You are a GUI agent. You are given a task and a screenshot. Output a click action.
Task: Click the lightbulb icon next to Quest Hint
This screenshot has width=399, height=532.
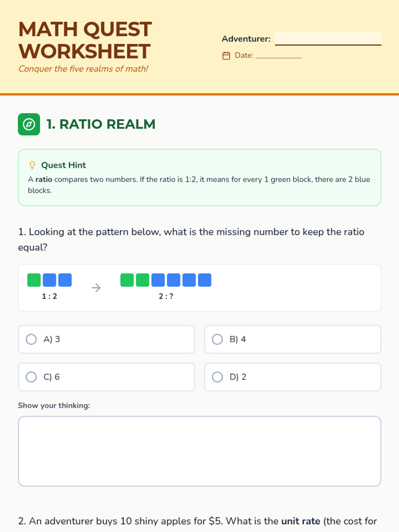(32, 165)
